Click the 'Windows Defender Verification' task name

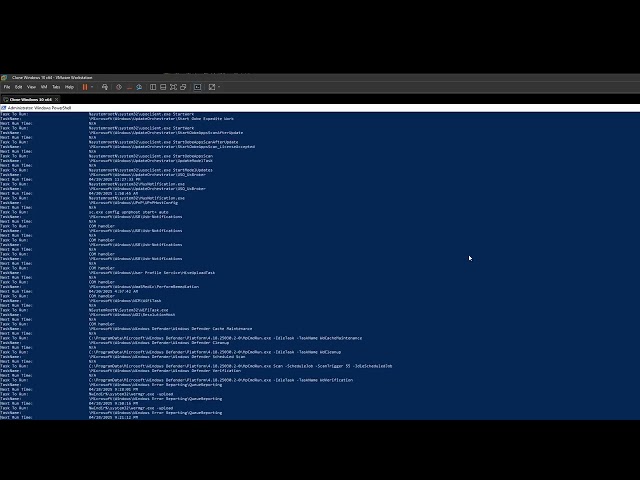pos(165,371)
